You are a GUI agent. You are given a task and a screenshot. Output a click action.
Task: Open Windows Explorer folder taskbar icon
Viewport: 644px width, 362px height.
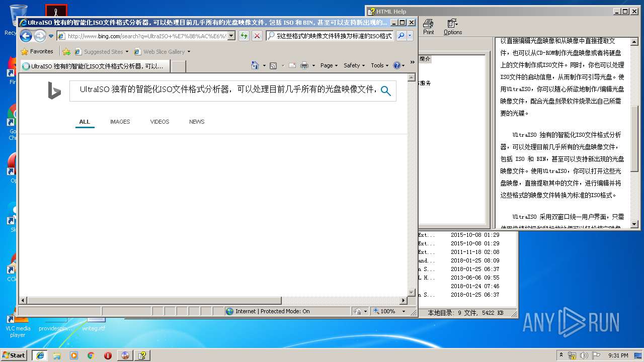click(57, 355)
